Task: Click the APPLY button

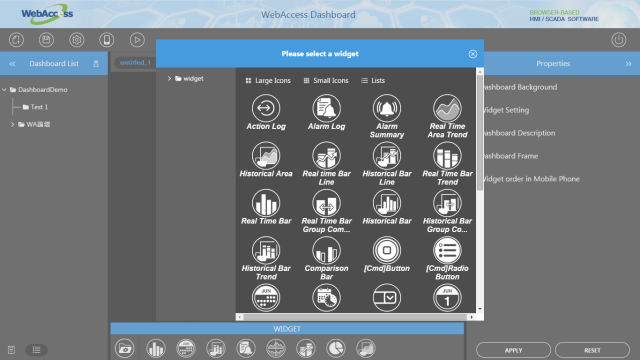Action: tap(513, 350)
